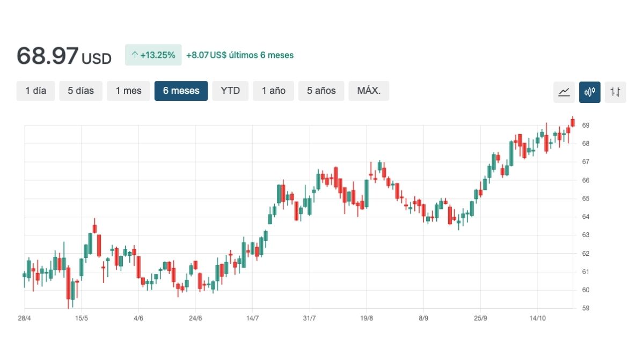This screenshot has width=644, height=362.
Task: Click the 14/10 date label on x-axis
Action: (x=538, y=319)
